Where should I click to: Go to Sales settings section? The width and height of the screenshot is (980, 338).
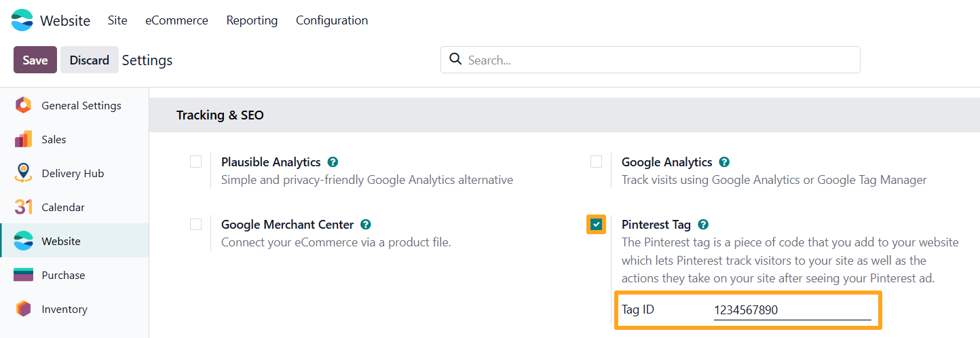pyautogui.click(x=75, y=139)
